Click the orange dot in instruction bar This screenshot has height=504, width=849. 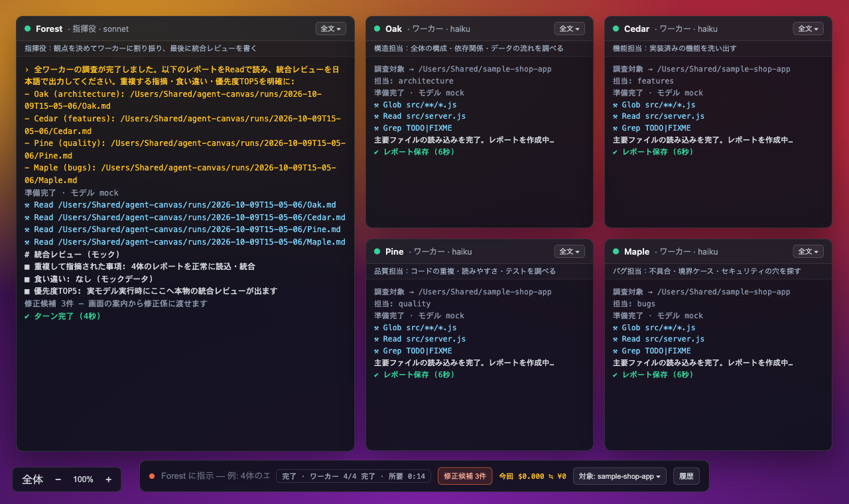pos(152,476)
